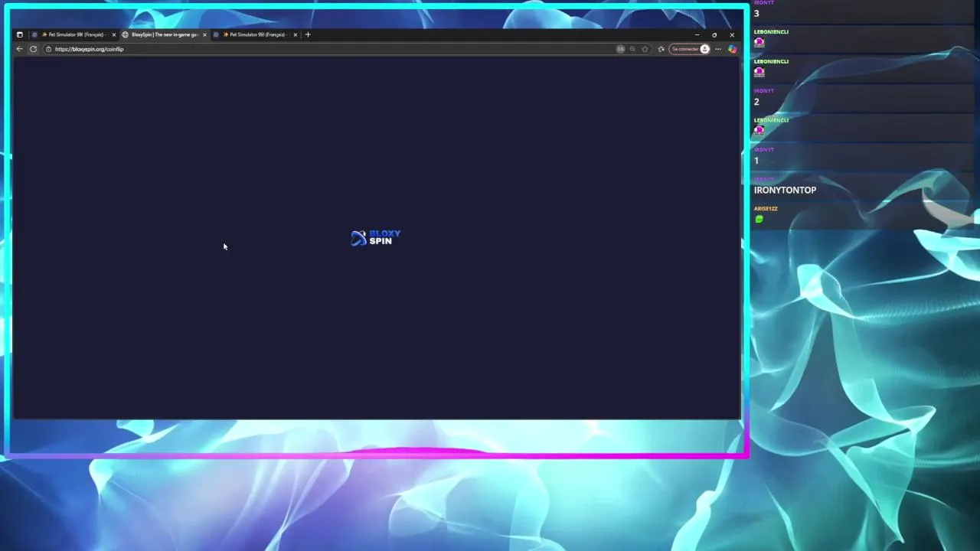Restore down the browser window

click(x=714, y=34)
